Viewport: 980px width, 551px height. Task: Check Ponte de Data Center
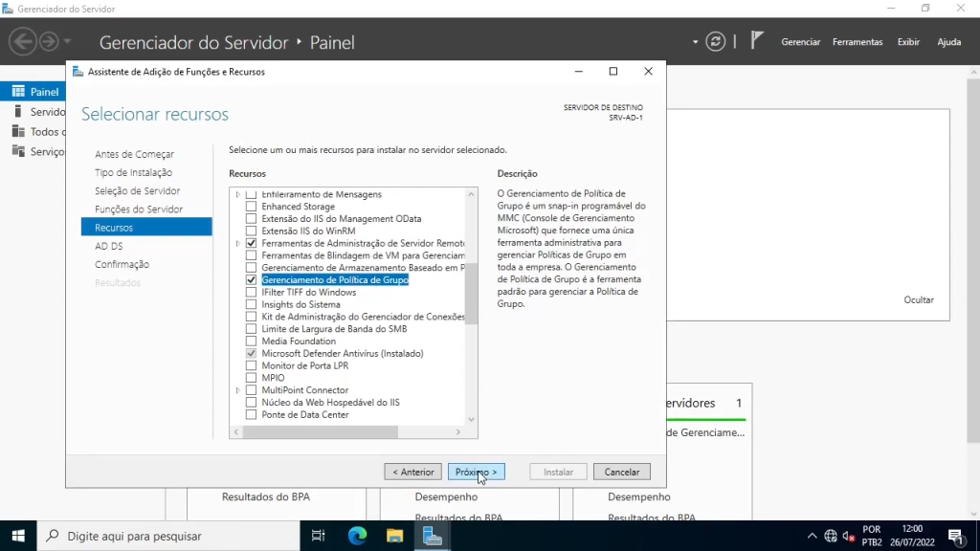252,415
